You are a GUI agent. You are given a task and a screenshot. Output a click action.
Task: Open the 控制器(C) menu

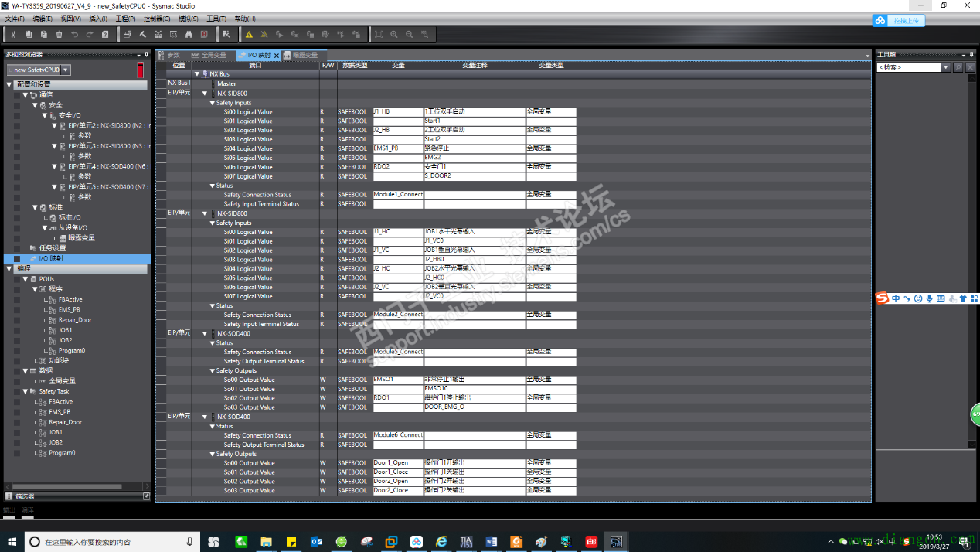pyautogui.click(x=157, y=19)
